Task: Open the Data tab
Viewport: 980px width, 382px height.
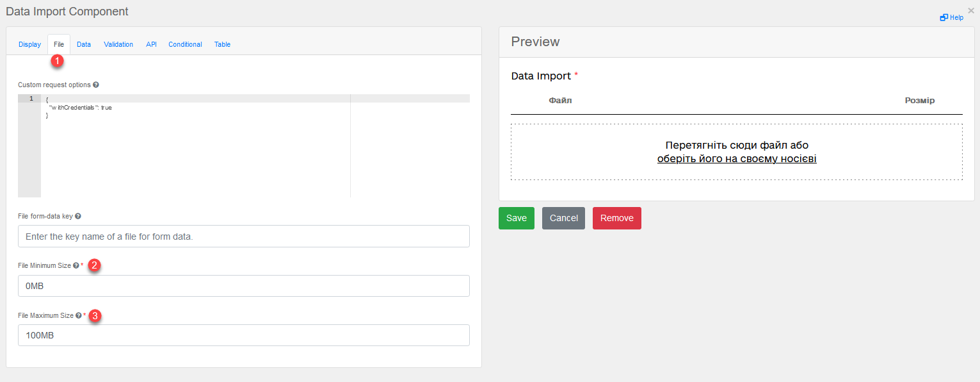Action: pos(84,44)
